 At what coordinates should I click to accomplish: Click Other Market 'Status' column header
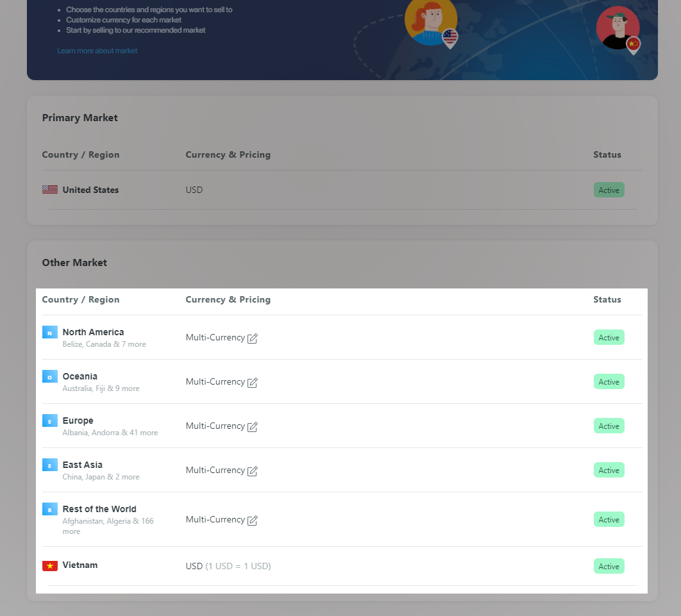[607, 299]
